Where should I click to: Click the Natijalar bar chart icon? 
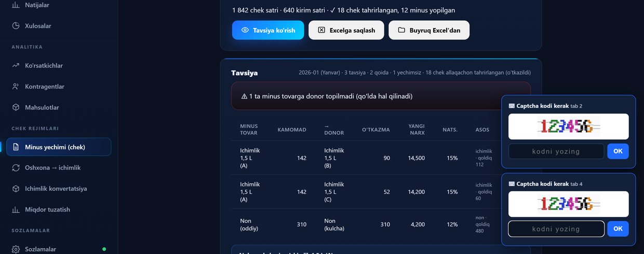click(x=16, y=5)
